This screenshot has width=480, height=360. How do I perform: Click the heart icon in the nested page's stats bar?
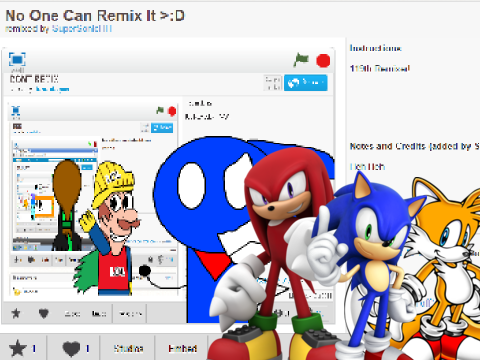pyautogui.click(x=44, y=313)
